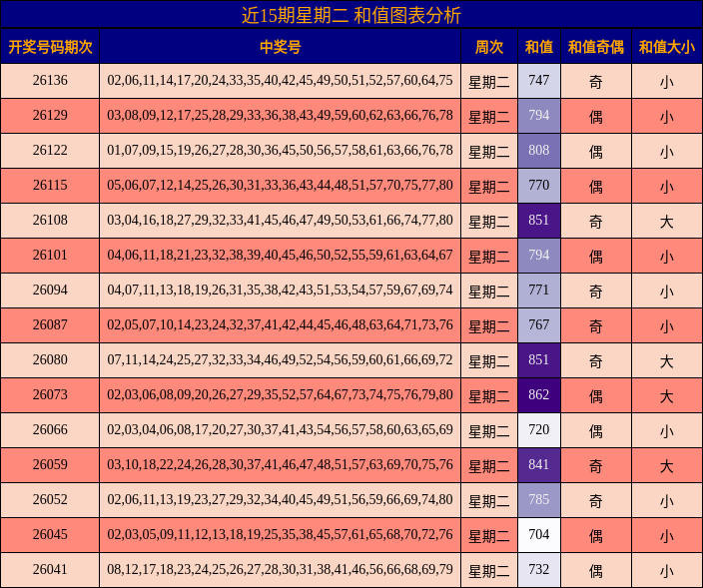Viewport: 703px width, 588px height.
Task: Click issue number 26129
Action: (50, 115)
